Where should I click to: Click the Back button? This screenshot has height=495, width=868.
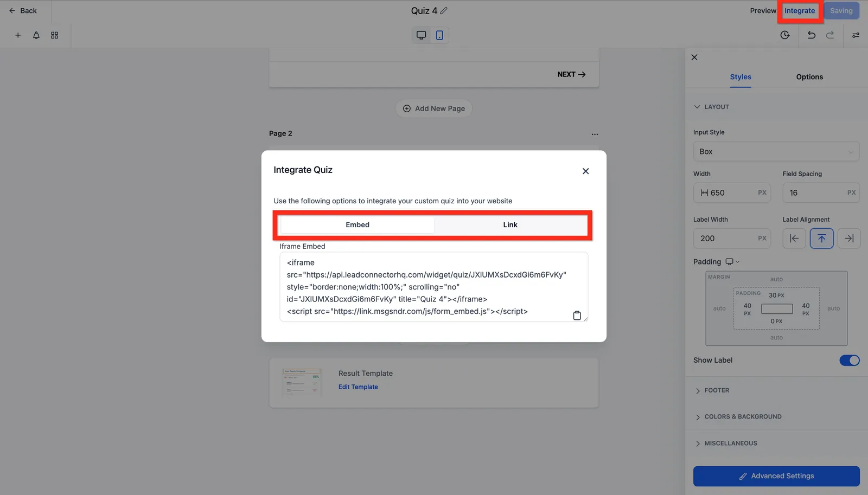[23, 11]
